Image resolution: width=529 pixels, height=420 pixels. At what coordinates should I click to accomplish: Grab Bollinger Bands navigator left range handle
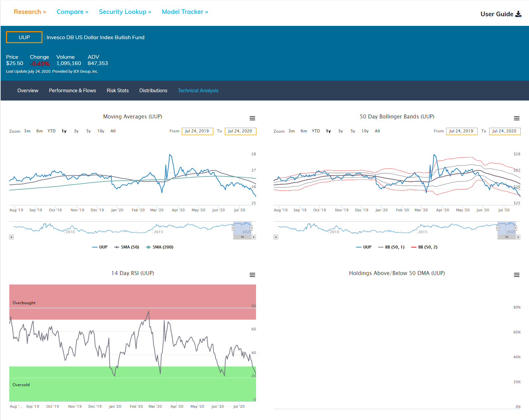[497, 228]
